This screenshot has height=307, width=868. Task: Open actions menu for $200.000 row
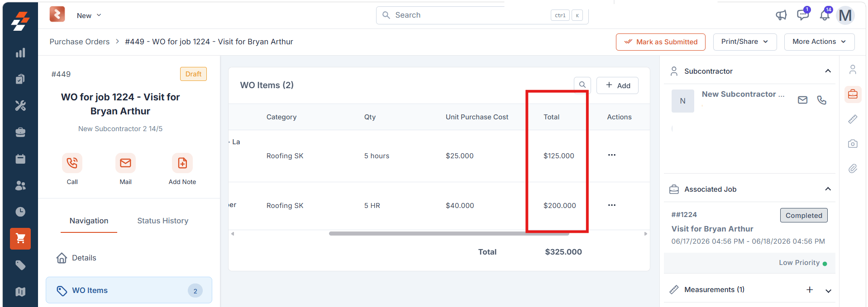pyautogui.click(x=612, y=205)
